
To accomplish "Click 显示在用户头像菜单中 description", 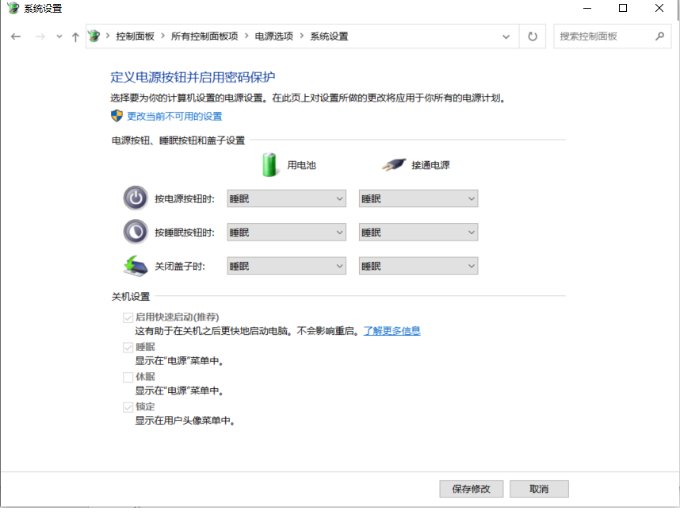I will pos(185,421).
